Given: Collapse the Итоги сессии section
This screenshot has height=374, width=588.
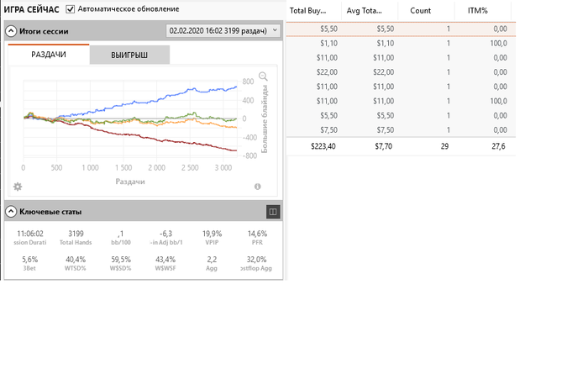Looking at the screenshot, I should (x=11, y=31).
